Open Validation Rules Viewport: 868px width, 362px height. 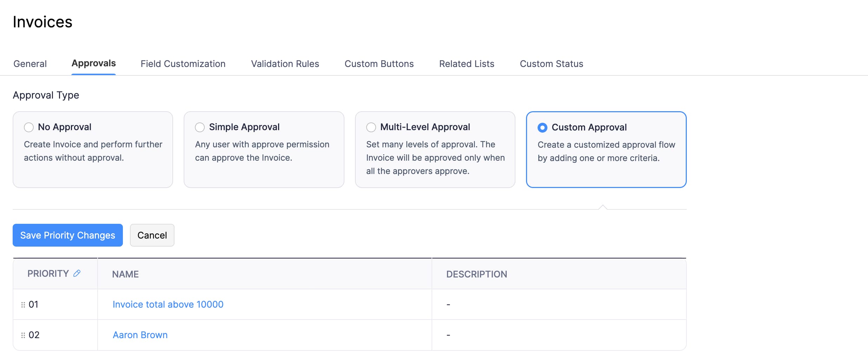click(x=285, y=63)
